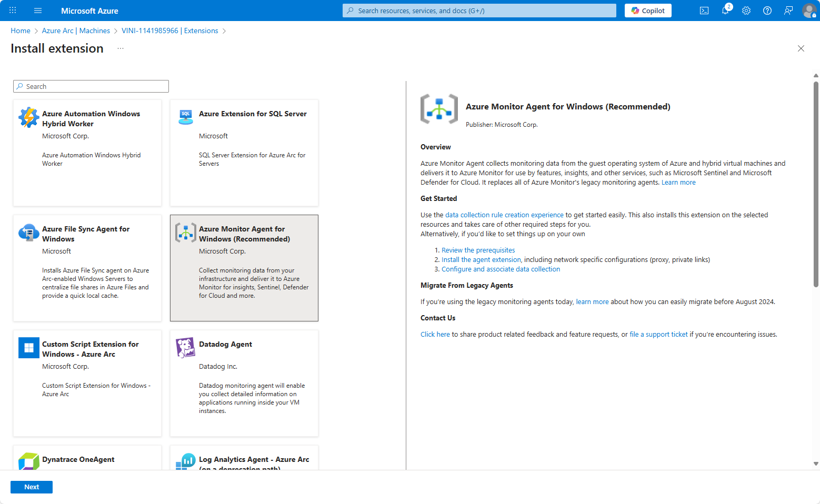The image size is (820, 504).
Task: Open portal settings gear
Action: [746, 11]
